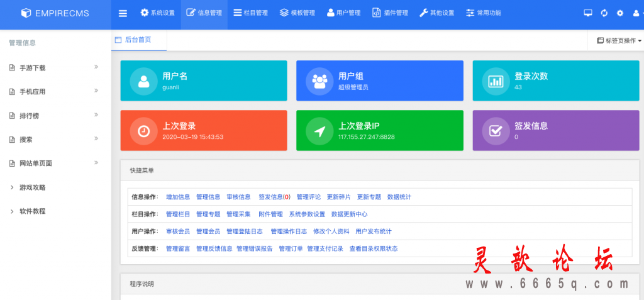Click the 更新碎片 link

point(339,197)
